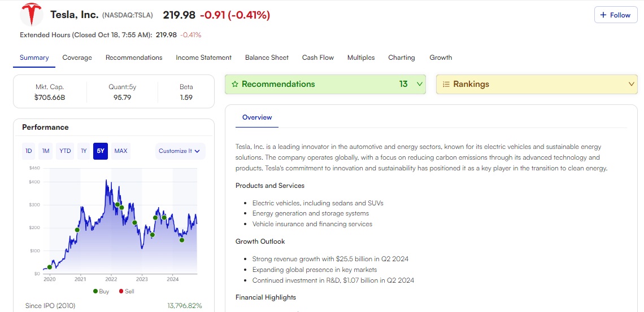
Task: Open the Balance Sheet tab
Action: point(267,58)
